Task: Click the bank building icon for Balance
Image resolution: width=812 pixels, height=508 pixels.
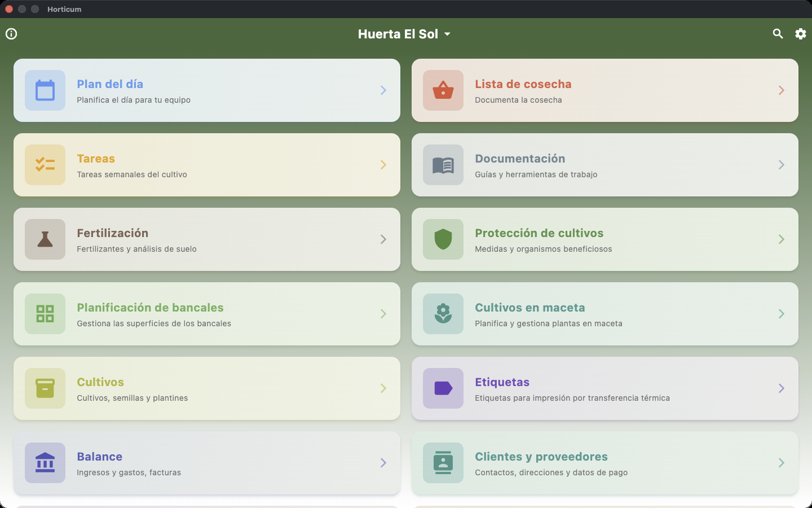Action: tap(45, 463)
